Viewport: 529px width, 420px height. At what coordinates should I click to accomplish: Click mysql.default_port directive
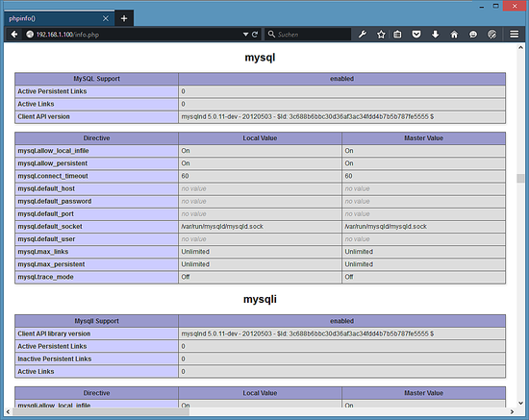pyautogui.click(x=45, y=213)
